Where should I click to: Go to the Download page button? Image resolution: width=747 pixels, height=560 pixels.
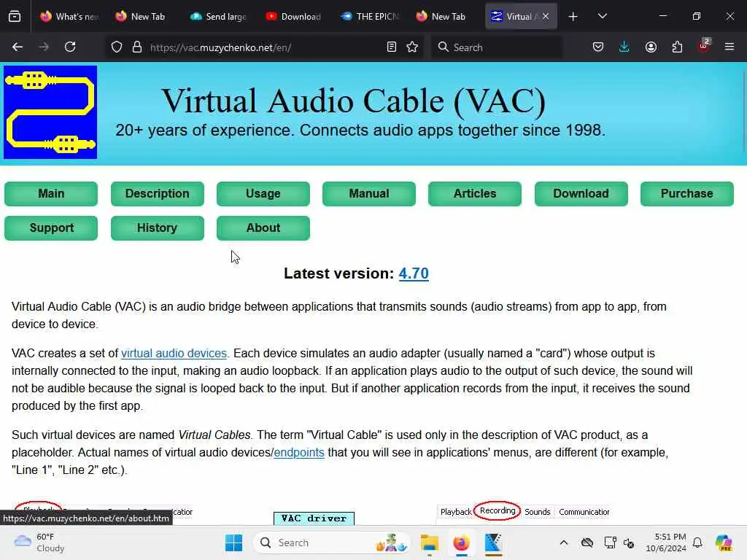(x=581, y=194)
